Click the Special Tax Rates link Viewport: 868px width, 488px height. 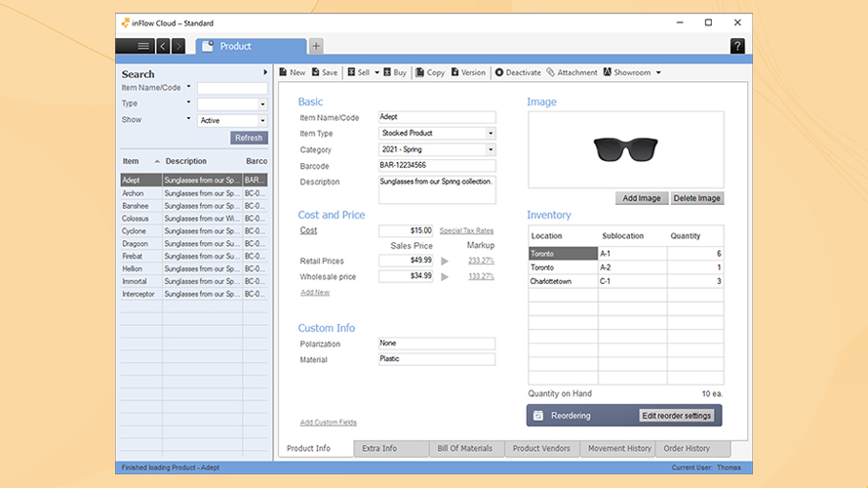466,231
